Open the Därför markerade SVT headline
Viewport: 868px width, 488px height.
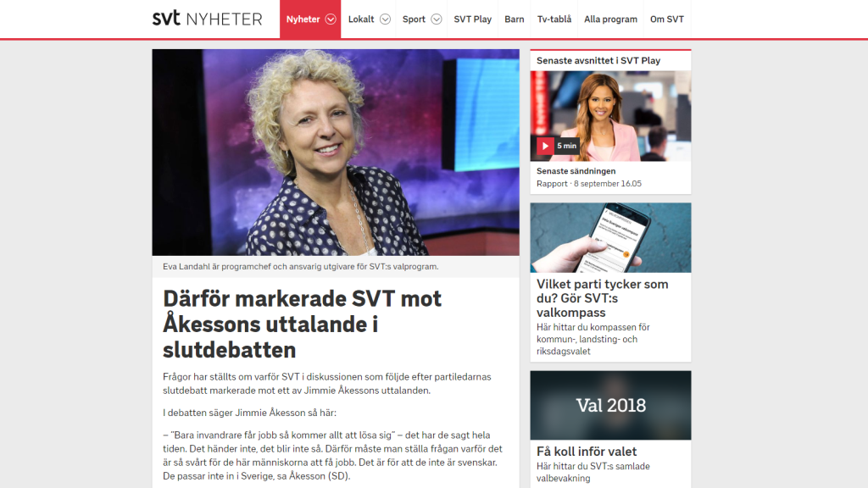303,324
